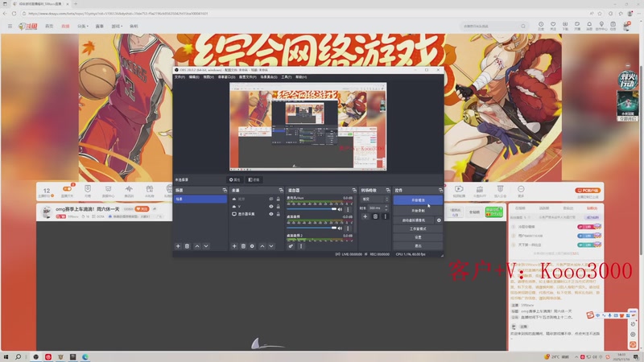Image resolution: width=644 pixels, height=362 pixels.
Task: Add a new scene in OBS
Action: pyautogui.click(x=178, y=246)
